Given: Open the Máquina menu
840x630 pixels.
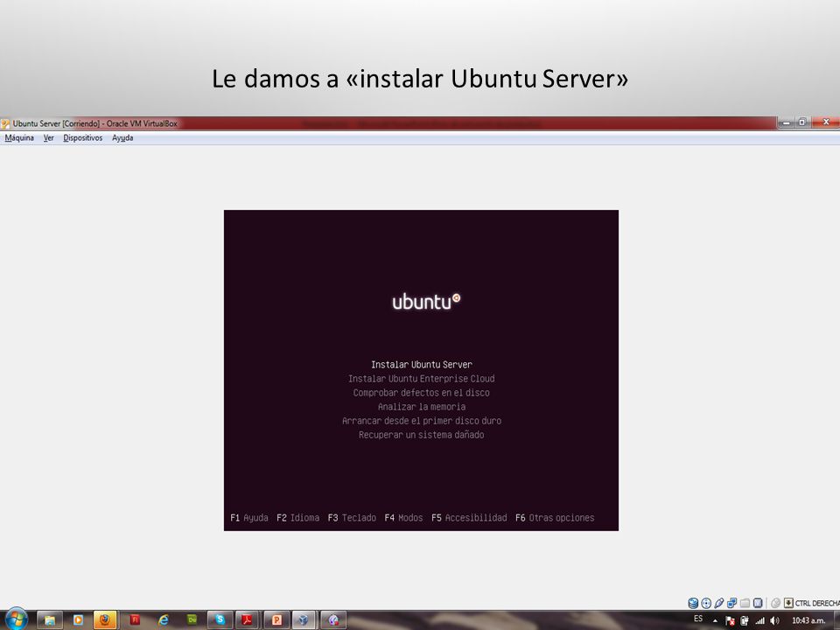Looking at the screenshot, I should [19, 138].
